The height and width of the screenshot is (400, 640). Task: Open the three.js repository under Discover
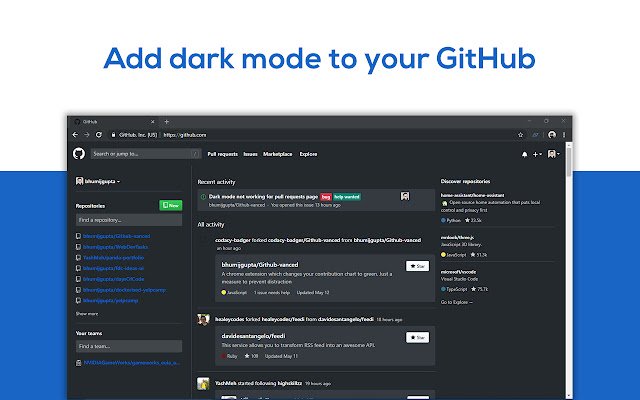457,238
